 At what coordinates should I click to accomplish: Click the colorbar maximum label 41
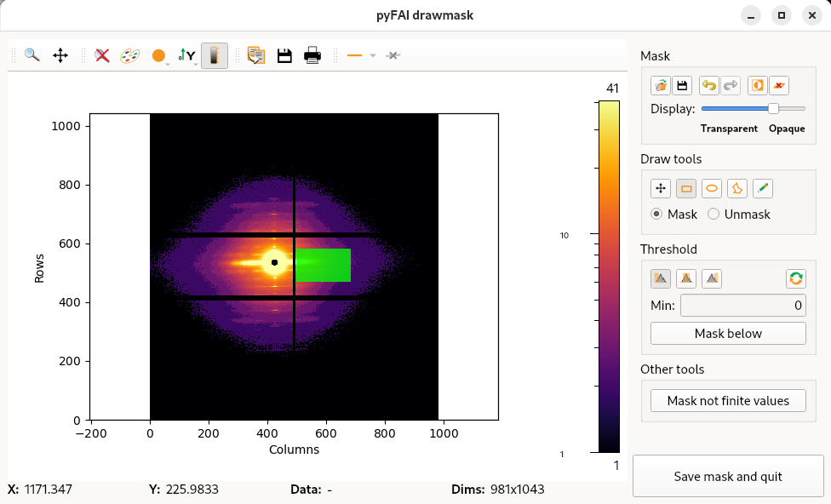[x=613, y=89]
